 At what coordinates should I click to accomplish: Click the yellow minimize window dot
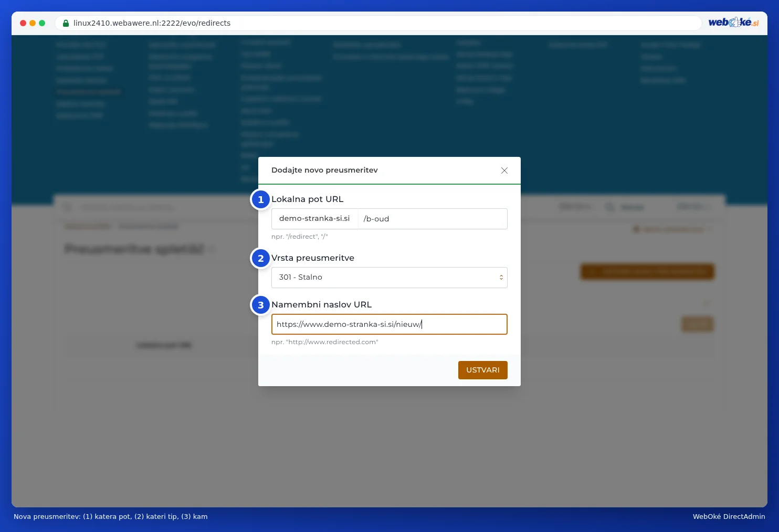33,23
